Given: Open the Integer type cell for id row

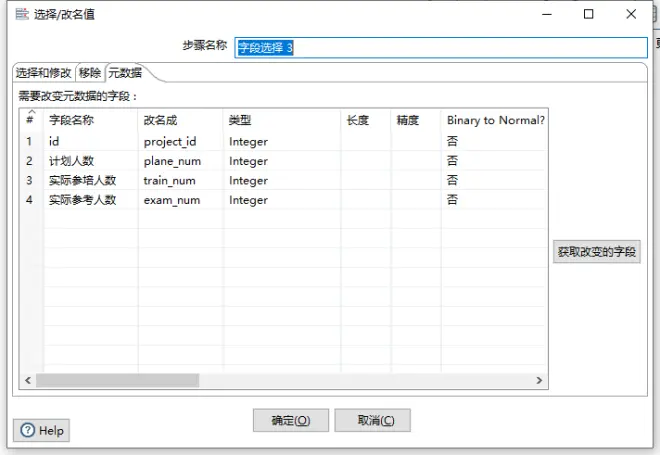Looking at the screenshot, I should [282, 141].
